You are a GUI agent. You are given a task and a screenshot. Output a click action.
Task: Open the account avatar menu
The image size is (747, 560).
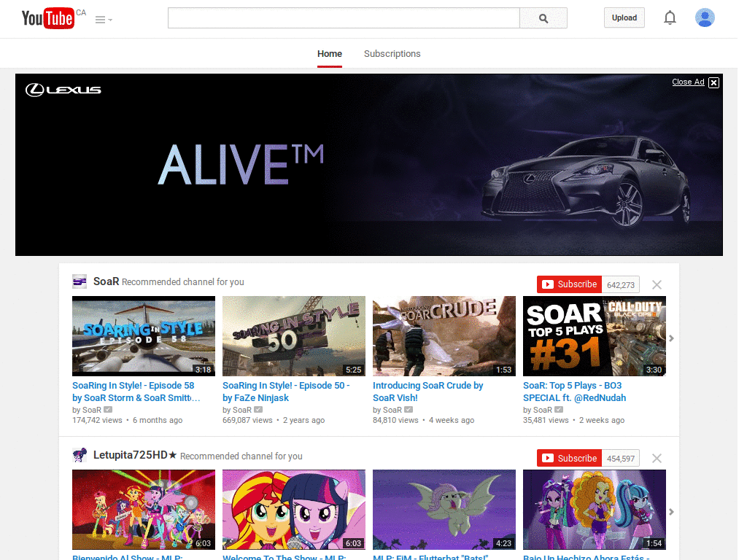pos(705,17)
